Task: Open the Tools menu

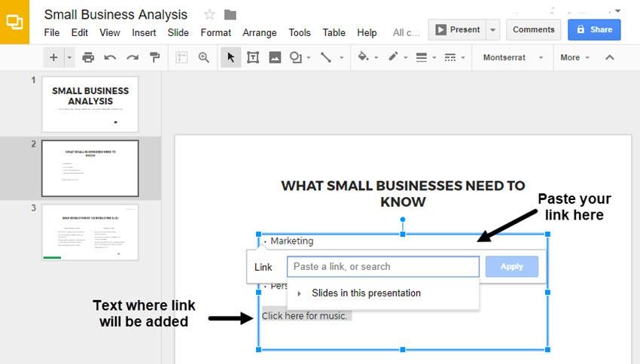Action: click(x=300, y=32)
